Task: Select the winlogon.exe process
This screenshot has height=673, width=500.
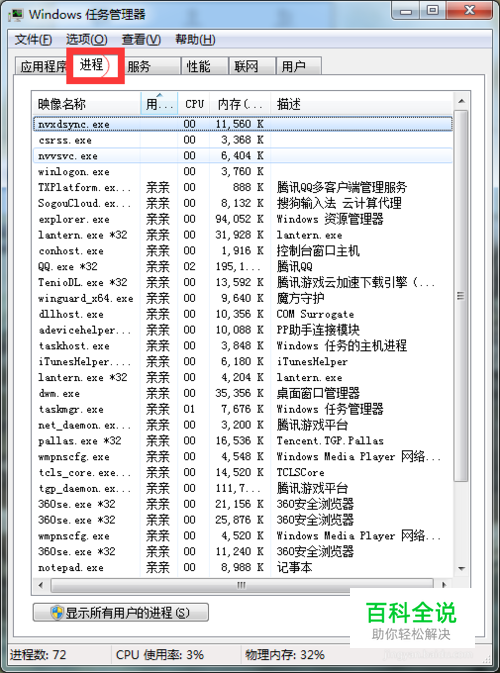Action: tap(242, 171)
